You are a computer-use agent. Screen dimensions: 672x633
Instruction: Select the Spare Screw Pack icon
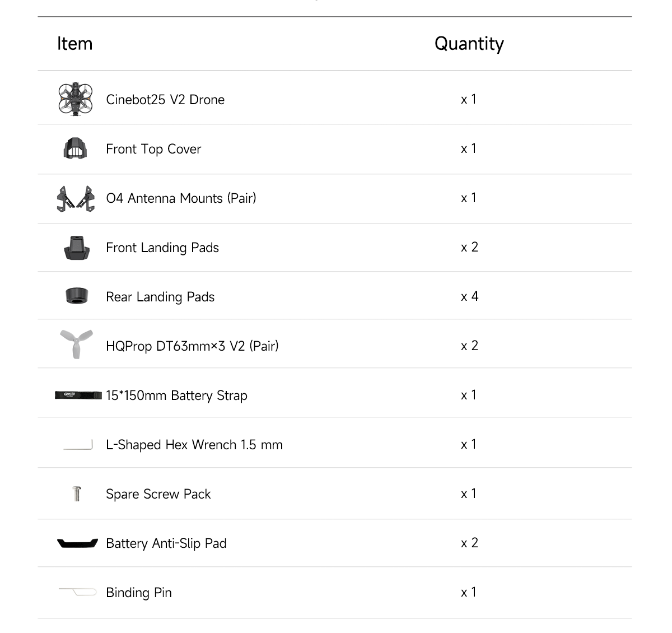pyautogui.click(x=77, y=494)
